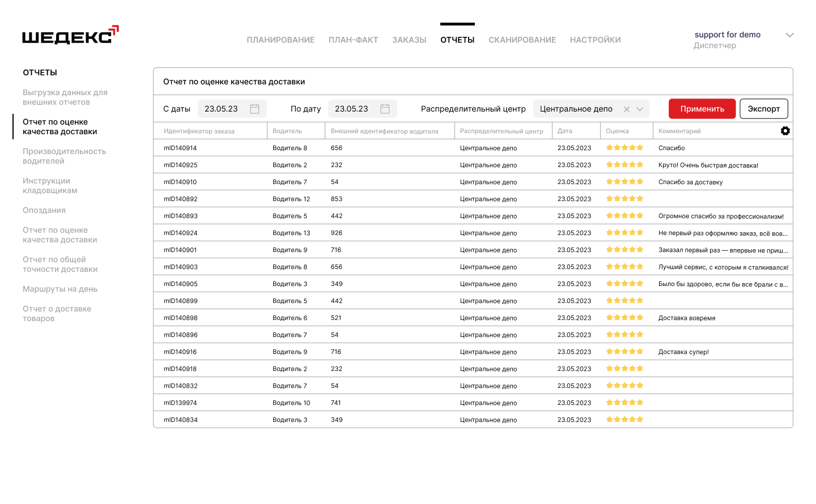Select order ID mID140903

coord(181,267)
